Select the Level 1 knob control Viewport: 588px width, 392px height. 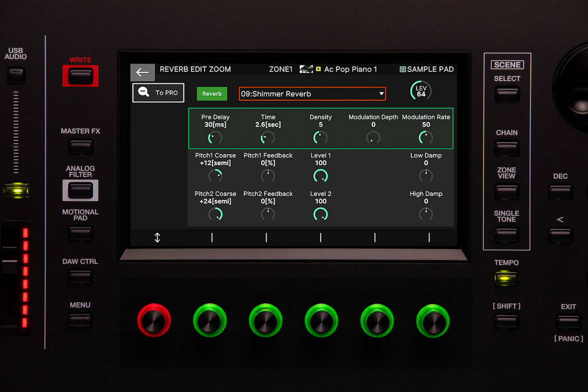point(320,175)
